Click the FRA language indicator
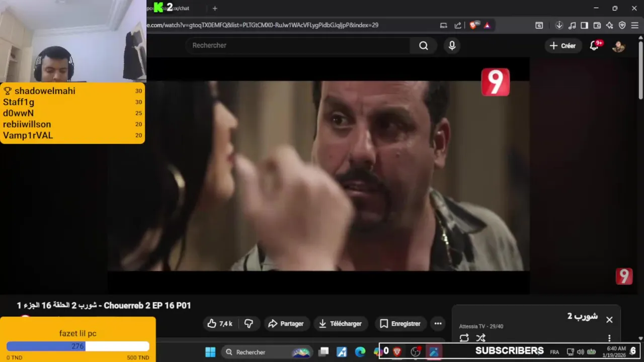 [554, 352]
